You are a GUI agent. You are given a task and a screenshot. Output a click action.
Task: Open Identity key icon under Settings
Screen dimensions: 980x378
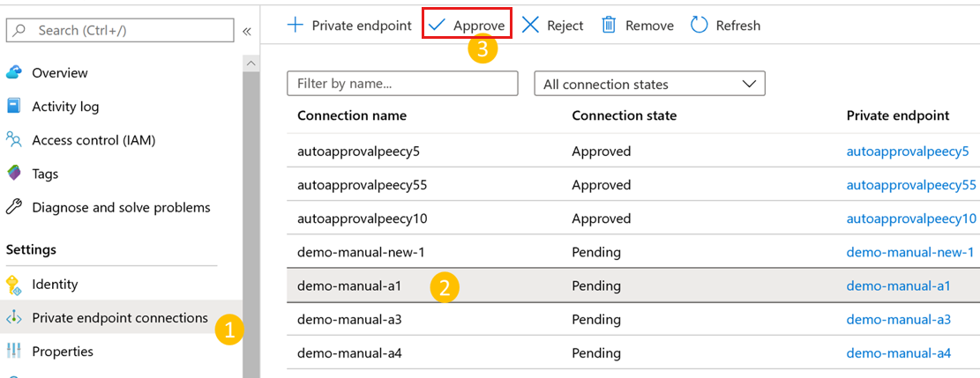coord(14,285)
